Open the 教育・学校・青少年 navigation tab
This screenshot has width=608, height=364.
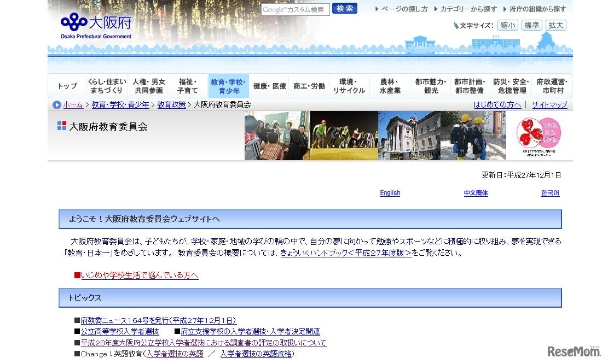pos(228,85)
